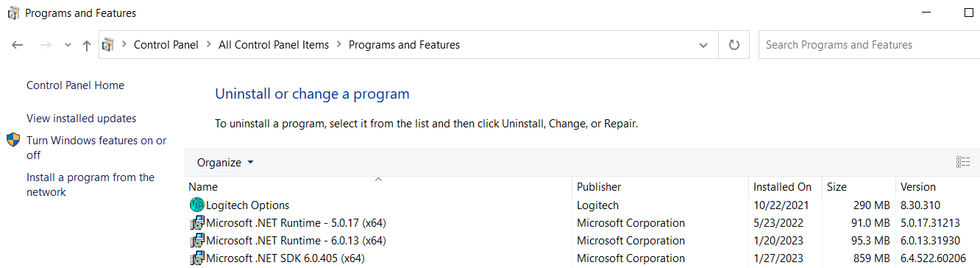
Task: Click the Logitech Options program icon
Action: 196,205
